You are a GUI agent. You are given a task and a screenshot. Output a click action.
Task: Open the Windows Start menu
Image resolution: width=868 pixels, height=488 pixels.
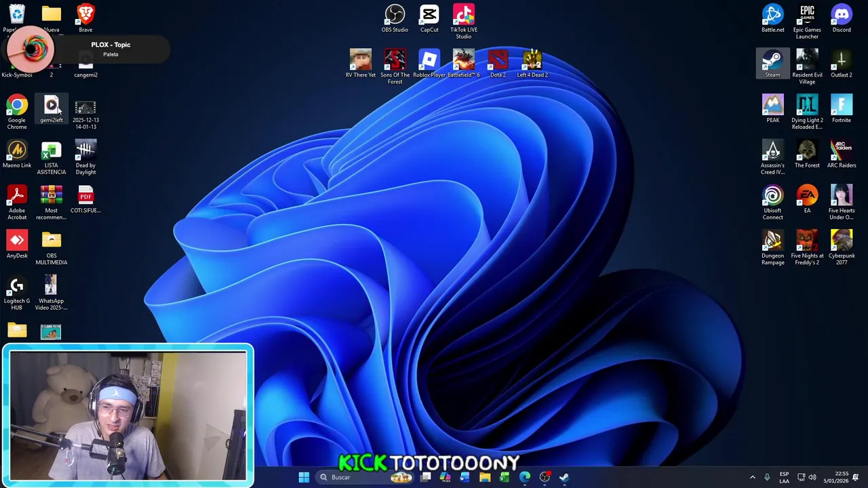click(x=304, y=477)
